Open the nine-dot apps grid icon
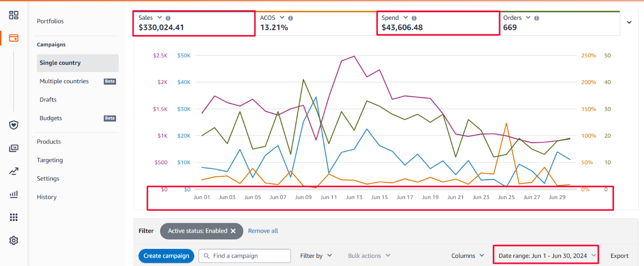Image resolution: width=644 pixels, height=266 pixels. pyautogui.click(x=13, y=217)
